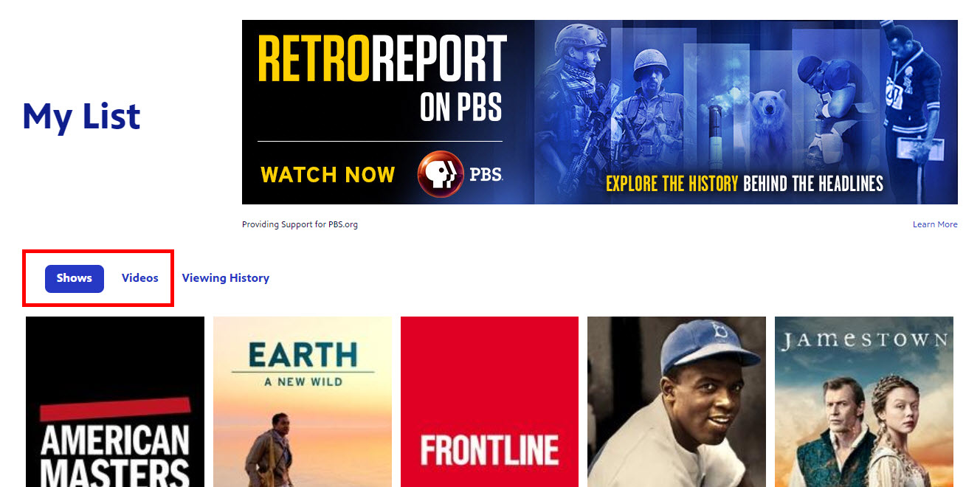Open the Viewing History tab
Image resolution: width=980 pixels, height=487 pixels.
(226, 278)
